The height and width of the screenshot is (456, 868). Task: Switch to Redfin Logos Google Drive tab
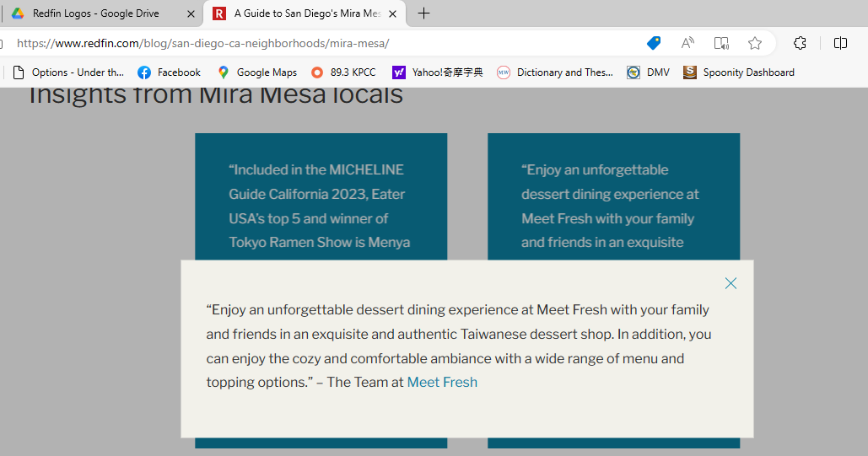click(x=103, y=13)
